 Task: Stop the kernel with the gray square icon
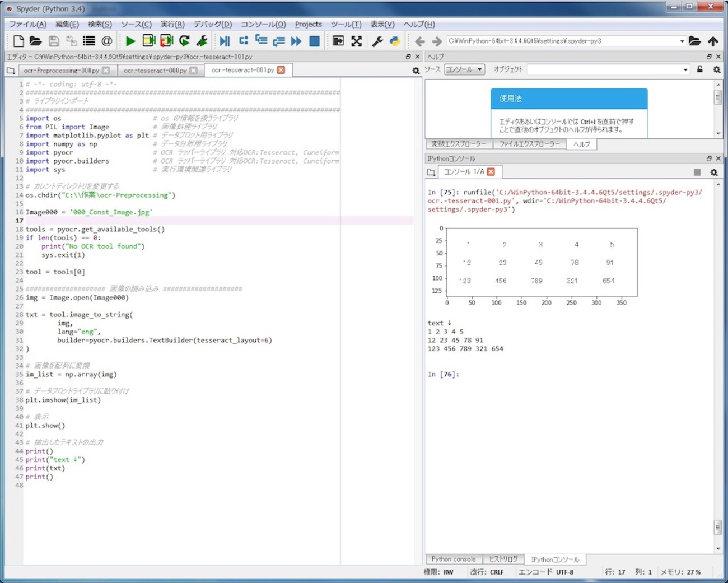(x=697, y=172)
